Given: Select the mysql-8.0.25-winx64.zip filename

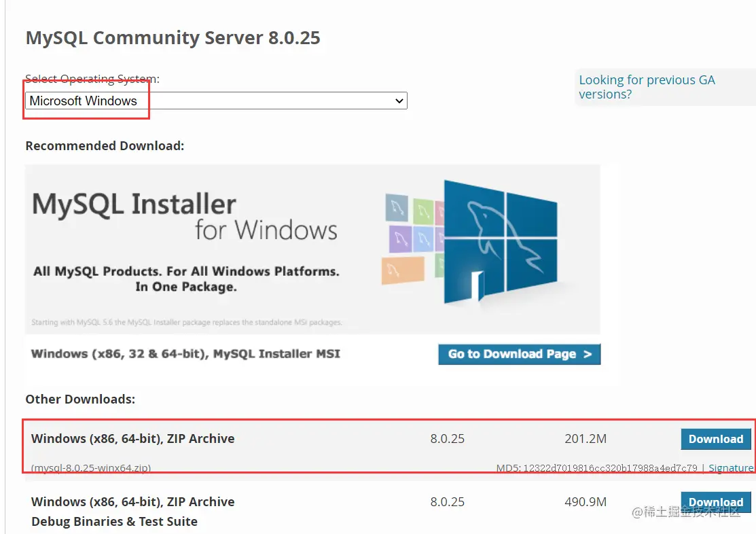Looking at the screenshot, I should coord(91,467).
